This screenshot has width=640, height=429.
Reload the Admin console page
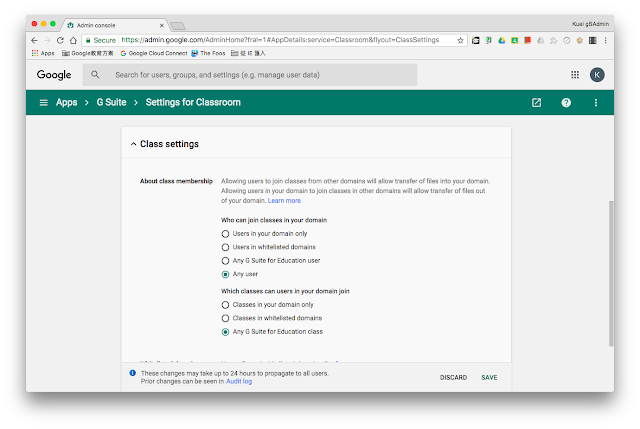(x=60, y=40)
